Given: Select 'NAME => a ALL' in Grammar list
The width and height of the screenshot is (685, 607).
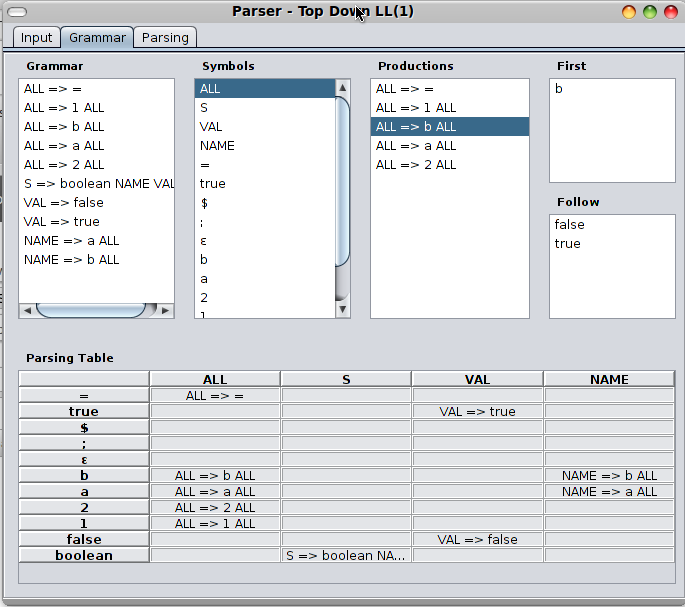Looking at the screenshot, I should [x=96, y=241].
